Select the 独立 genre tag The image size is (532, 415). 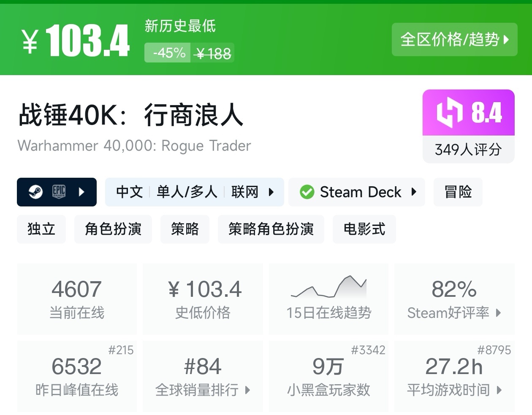coord(41,229)
